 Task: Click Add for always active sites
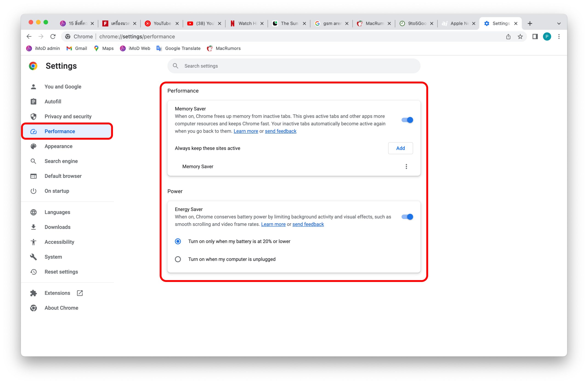coord(400,148)
